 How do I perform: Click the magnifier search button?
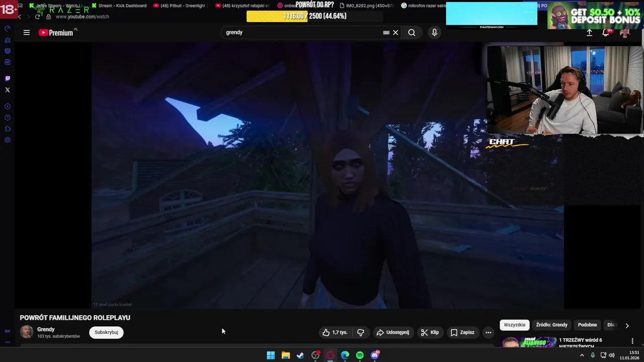click(412, 33)
